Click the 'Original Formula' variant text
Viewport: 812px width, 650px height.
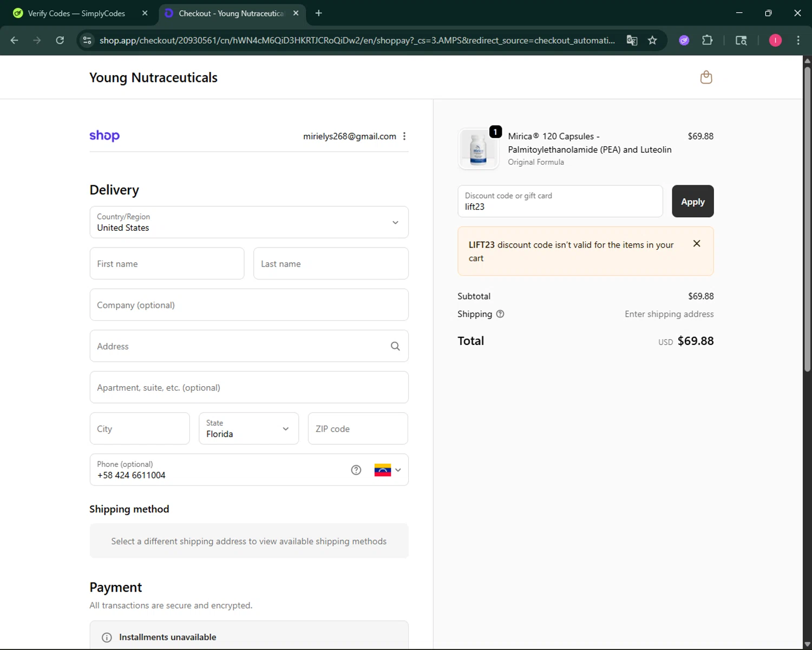point(536,162)
